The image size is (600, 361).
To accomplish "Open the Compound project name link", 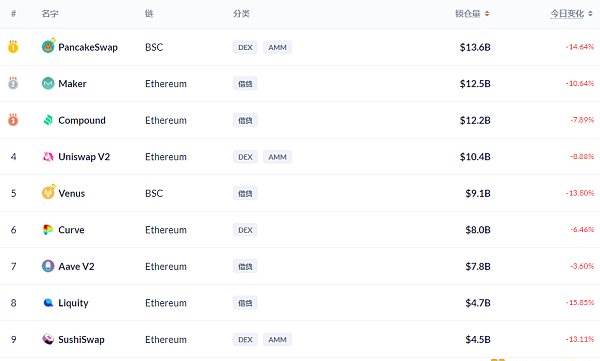I will point(82,120).
